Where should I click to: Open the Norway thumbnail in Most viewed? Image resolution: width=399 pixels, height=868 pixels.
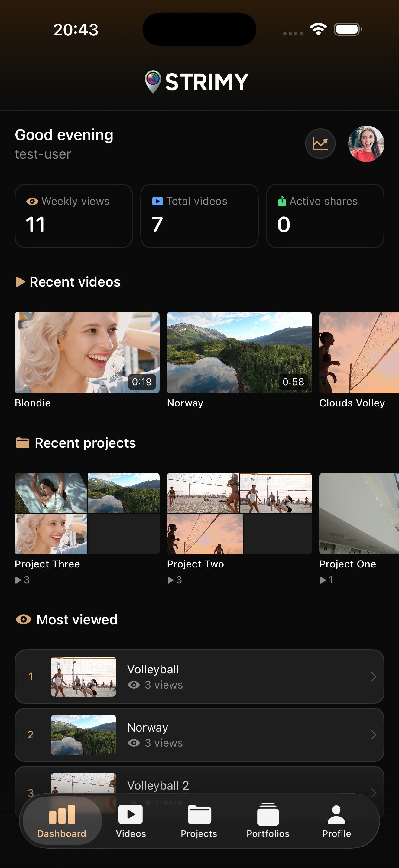click(x=83, y=735)
